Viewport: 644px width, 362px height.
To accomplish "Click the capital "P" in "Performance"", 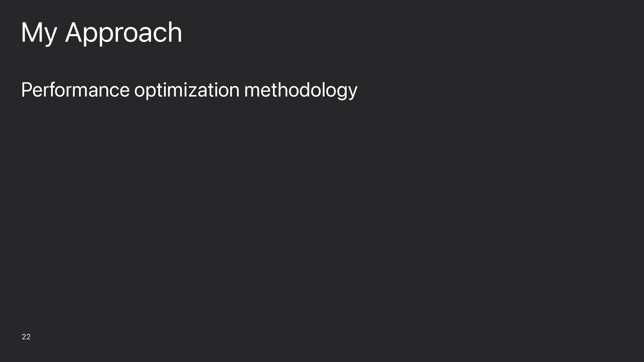I will click(26, 89).
